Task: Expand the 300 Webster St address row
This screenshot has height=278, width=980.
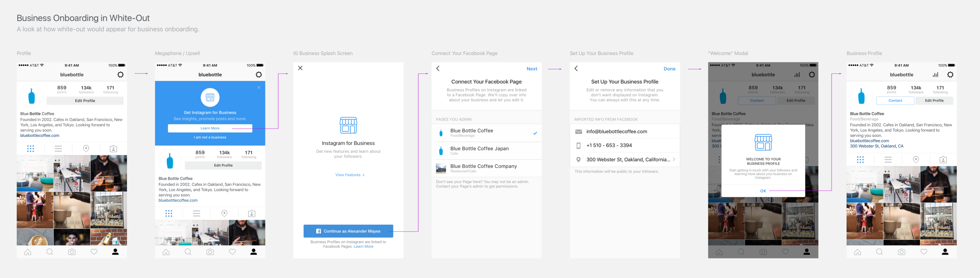Action: click(x=625, y=160)
